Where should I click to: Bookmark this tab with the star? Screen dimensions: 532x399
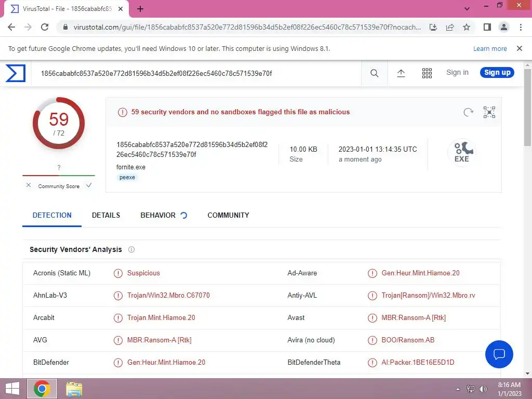pos(467,27)
